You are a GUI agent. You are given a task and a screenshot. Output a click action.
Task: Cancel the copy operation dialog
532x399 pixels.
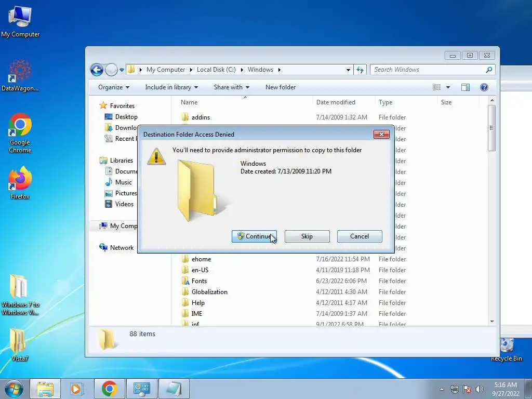point(360,236)
